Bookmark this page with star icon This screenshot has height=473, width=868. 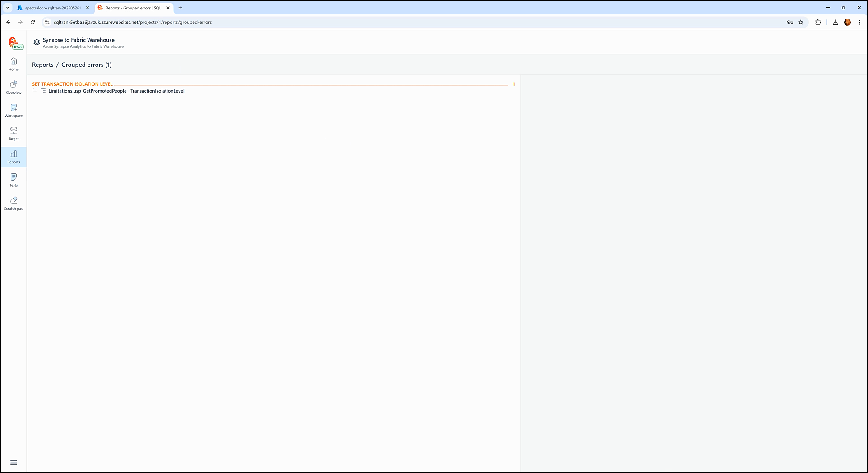click(801, 22)
